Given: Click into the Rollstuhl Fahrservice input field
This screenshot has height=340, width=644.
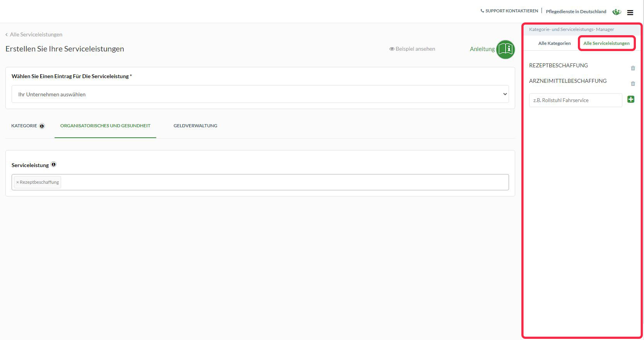Looking at the screenshot, I should point(575,100).
